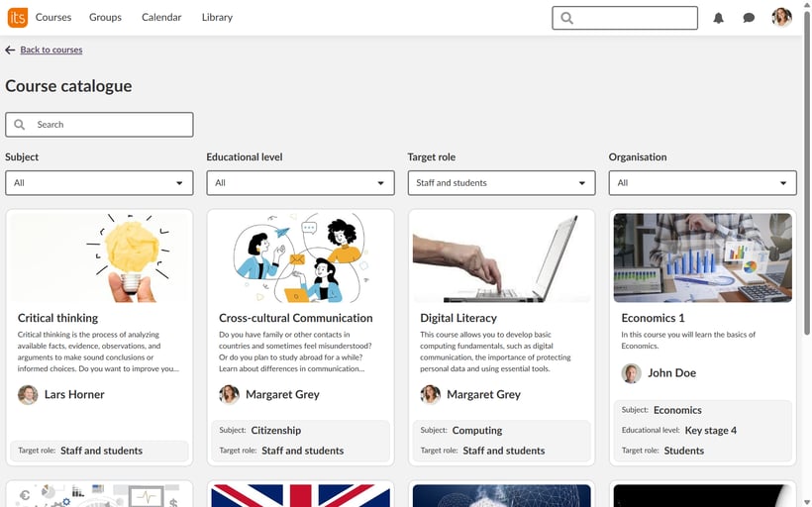Expand the Subject filter dropdown
This screenshot has height=507, width=812.
pos(99,183)
